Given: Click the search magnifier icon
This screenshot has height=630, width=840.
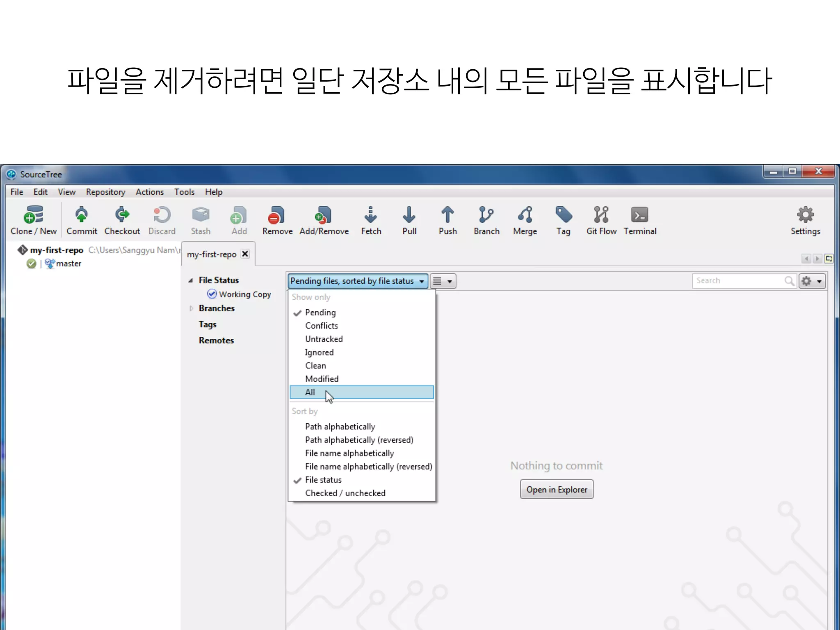Looking at the screenshot, I should 789,281.
